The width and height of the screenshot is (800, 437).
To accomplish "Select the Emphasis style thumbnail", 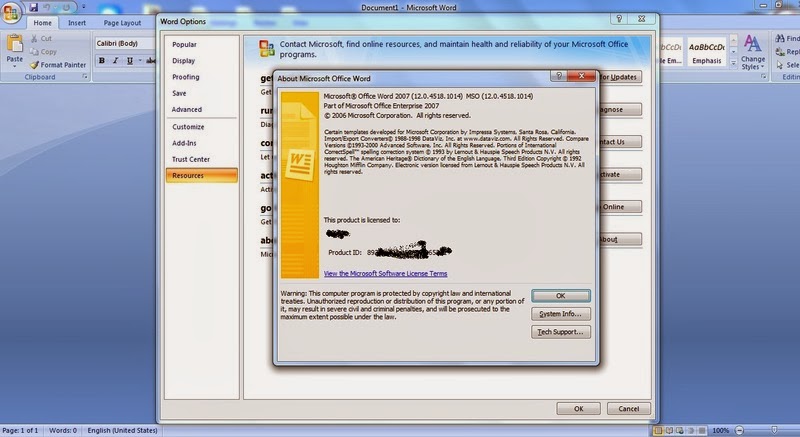I will 707,53.
